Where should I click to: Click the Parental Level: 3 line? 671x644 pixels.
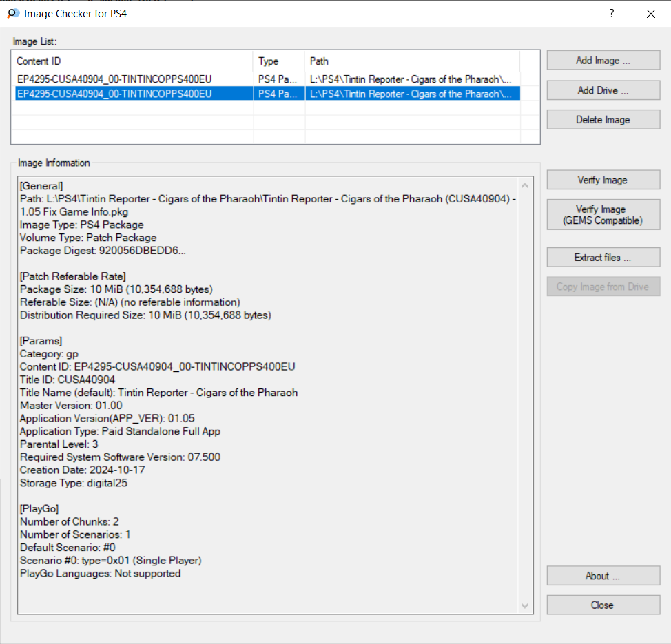point(59,444)
